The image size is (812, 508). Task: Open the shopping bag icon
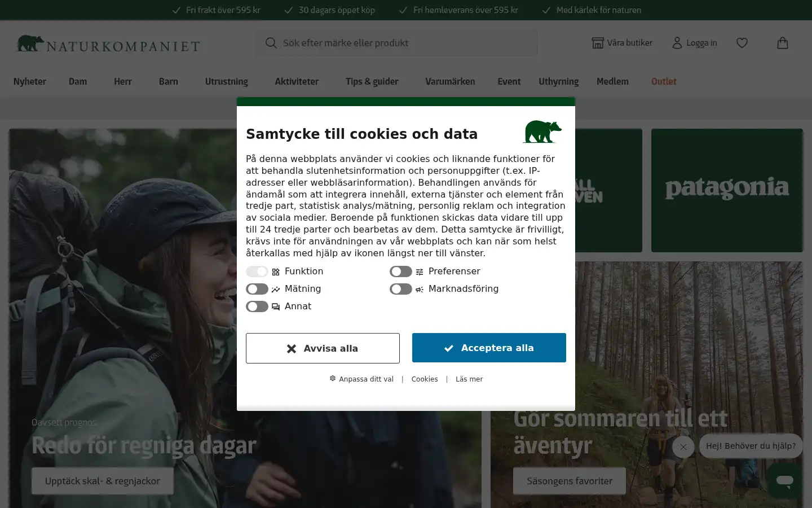[783, 43]
